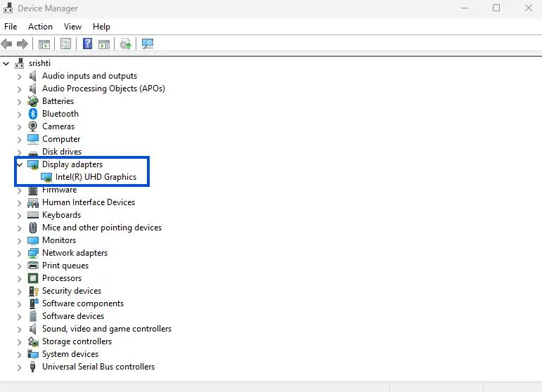Screen dimensions: 542x392
Task: Click the Update device driver toolbar icon
Action: pyautogui.click(x=126, y=44)
